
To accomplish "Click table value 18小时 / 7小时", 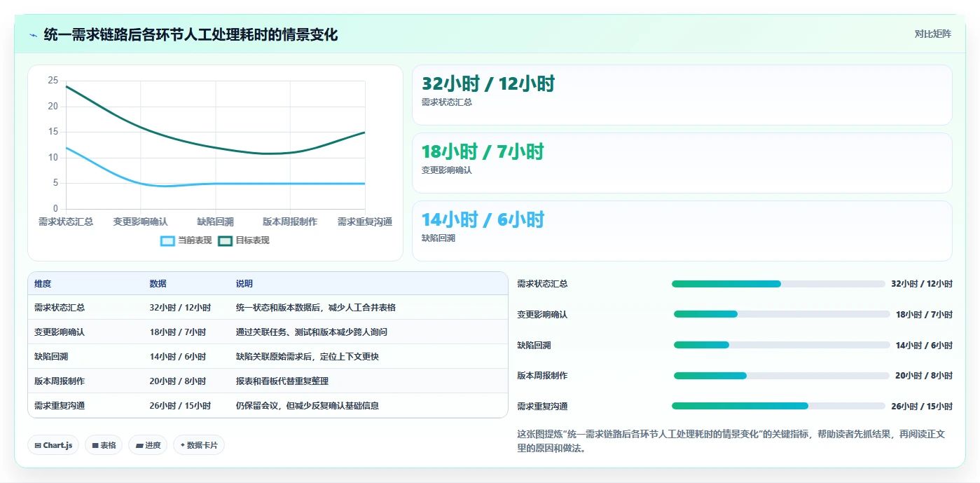I will [178, 332].
